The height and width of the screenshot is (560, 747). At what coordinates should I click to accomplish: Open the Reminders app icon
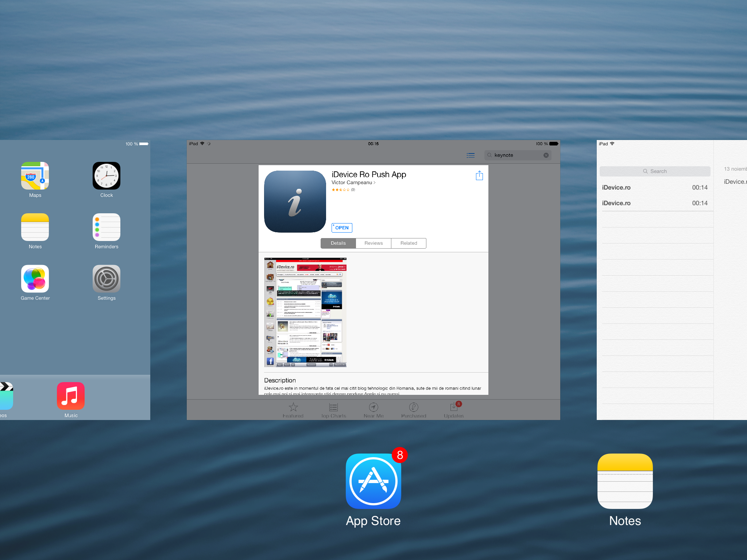coord(107,227)
